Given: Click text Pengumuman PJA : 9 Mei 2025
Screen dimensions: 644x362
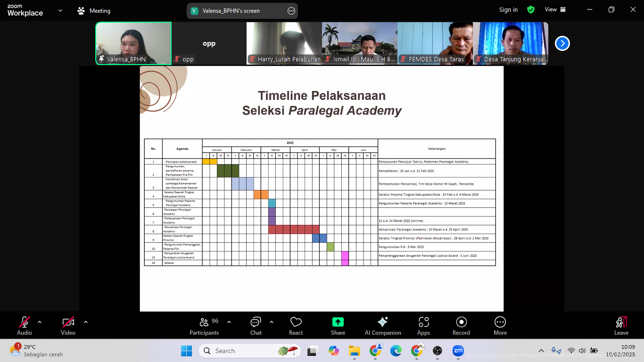Looking at the screenshot, I should pyautogui.click(x=401, y=247).
